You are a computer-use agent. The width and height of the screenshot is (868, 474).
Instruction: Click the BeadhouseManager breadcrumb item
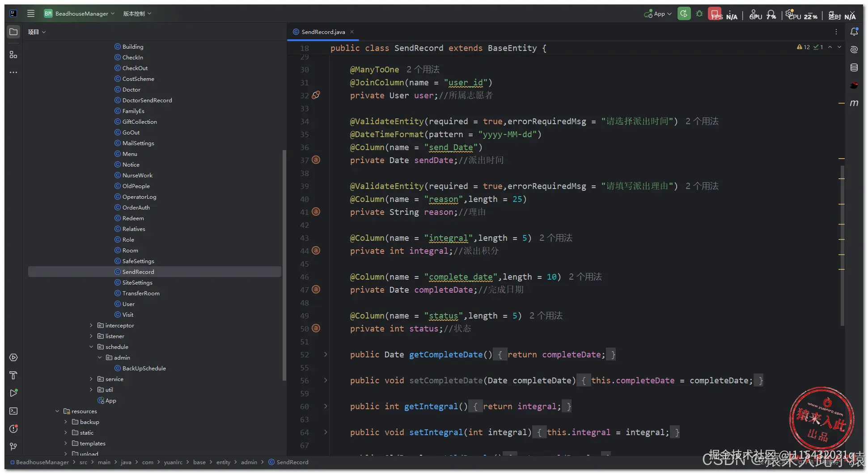pyautogui.click(x=39, y=462)
